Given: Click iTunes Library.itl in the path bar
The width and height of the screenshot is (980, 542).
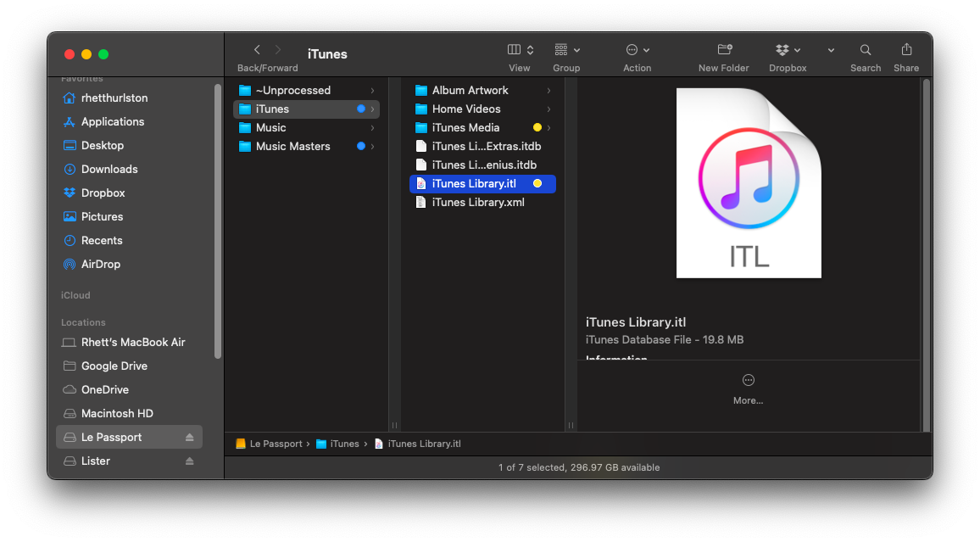Looking at the screenshot, I should 417,444.
